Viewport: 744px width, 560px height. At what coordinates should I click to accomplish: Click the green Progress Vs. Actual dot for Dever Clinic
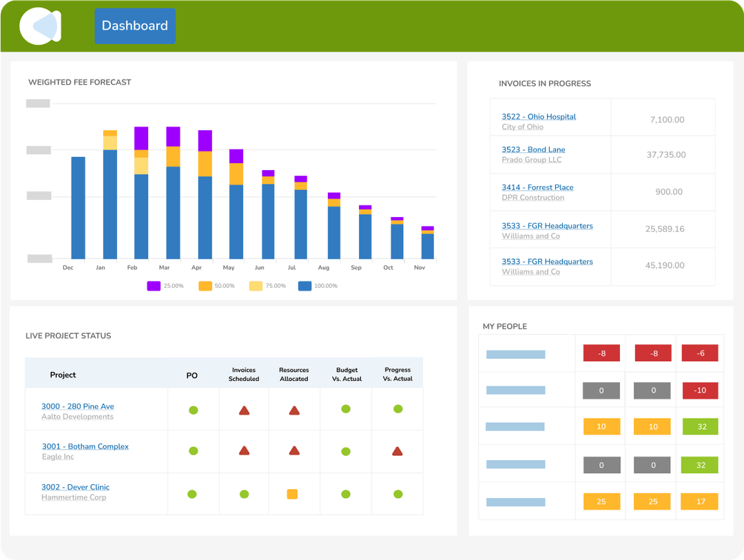[397, 493]
